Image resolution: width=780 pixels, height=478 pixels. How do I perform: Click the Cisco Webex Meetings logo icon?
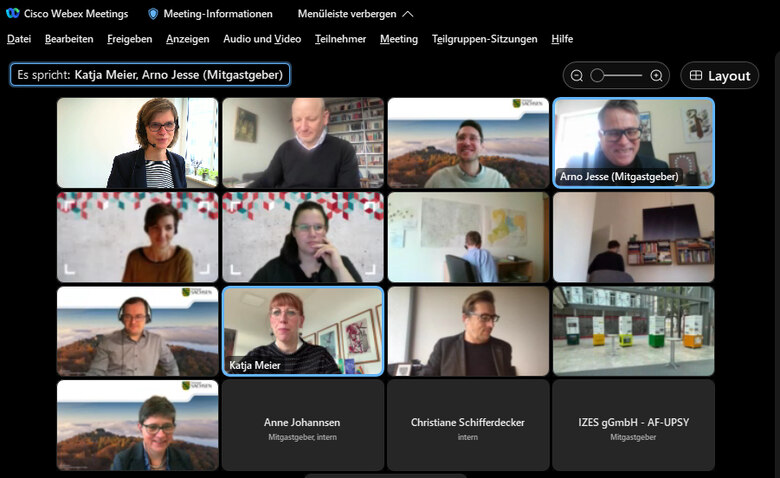point(12,13)
